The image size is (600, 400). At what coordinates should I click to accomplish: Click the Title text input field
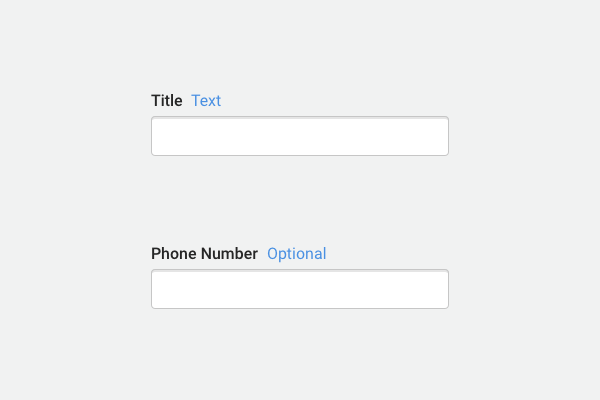tap(300, 136)
